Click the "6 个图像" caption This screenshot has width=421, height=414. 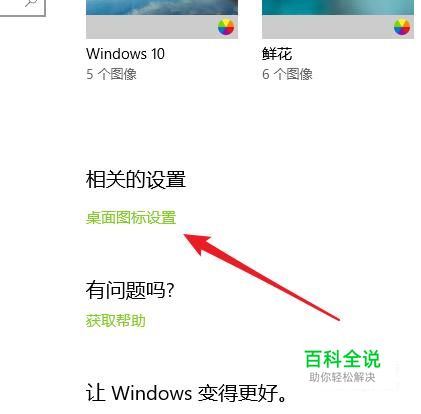click(287, 74)
